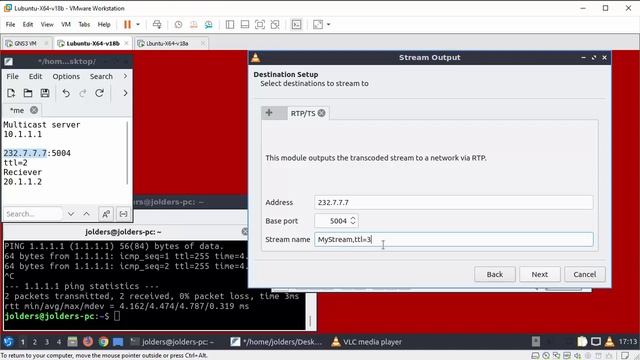Click the Cancel button in Stream Output
The image size is (640, 360).
point(584,274)
